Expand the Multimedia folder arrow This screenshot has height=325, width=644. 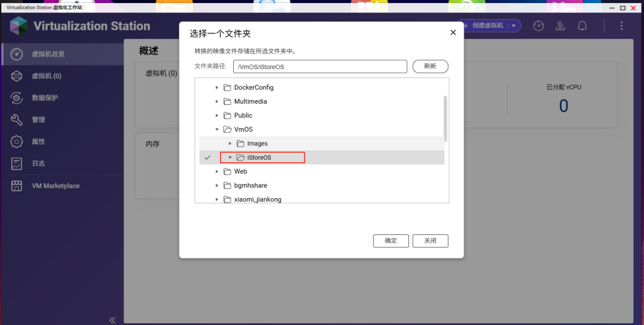coord(217,101)
